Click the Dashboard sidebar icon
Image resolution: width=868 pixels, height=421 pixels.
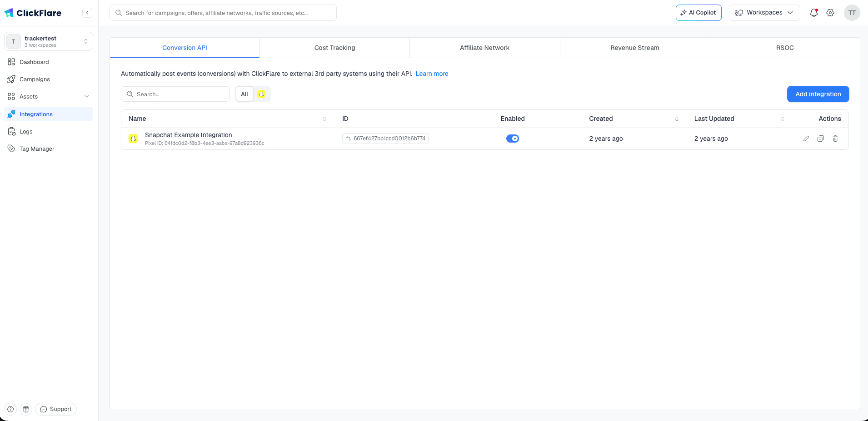[11, 62]
